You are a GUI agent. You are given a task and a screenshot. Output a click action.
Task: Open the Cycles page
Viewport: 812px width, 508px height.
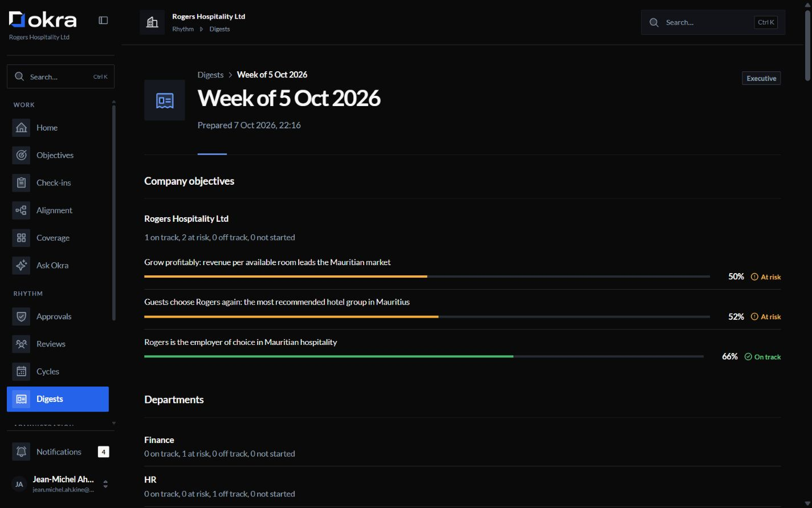click(58, 371)
